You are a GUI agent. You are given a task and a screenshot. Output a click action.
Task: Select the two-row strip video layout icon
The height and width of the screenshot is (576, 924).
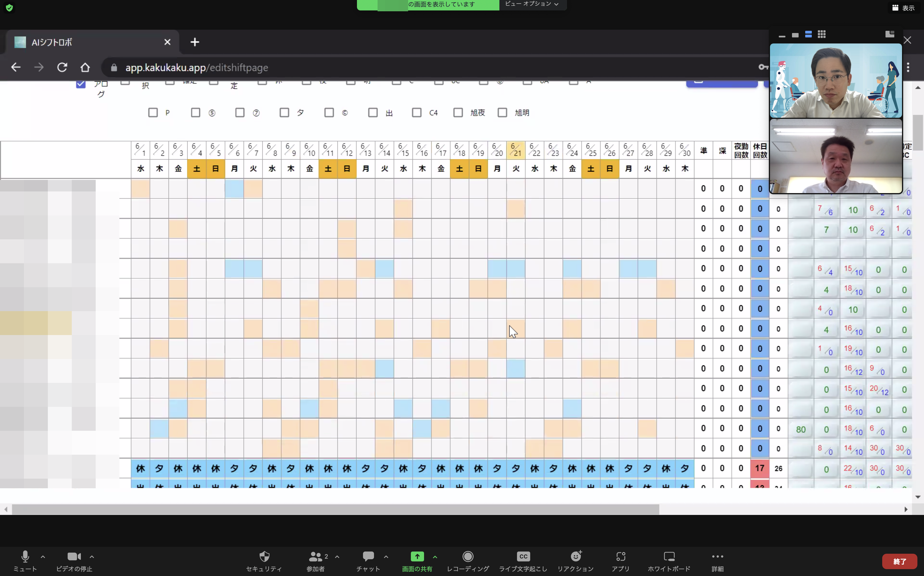point(808,34)
